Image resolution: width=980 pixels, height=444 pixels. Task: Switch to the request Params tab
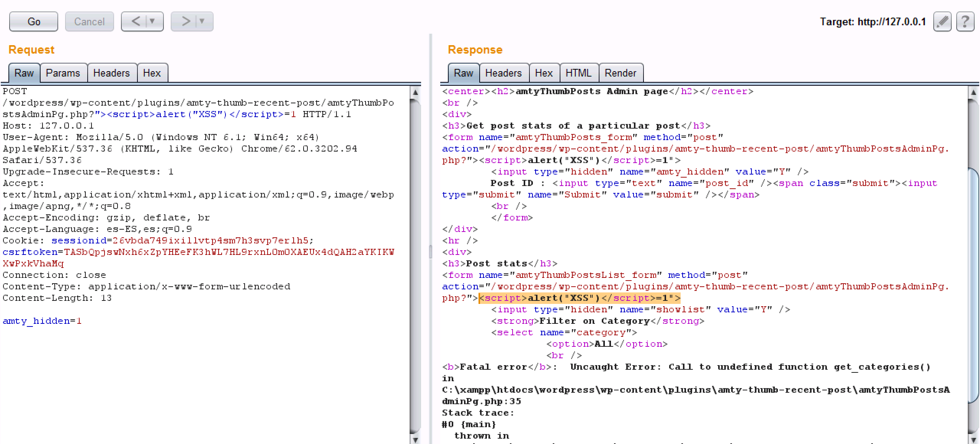coord(63,73)
